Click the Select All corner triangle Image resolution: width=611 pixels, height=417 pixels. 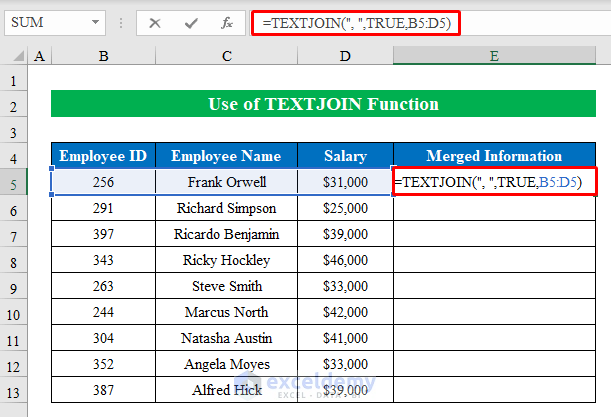15,57
